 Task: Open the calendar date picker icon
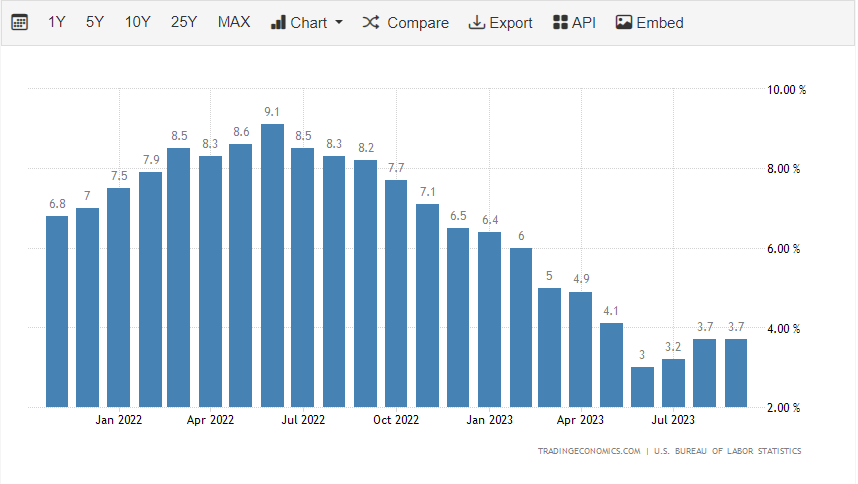(x=19, y=22)
